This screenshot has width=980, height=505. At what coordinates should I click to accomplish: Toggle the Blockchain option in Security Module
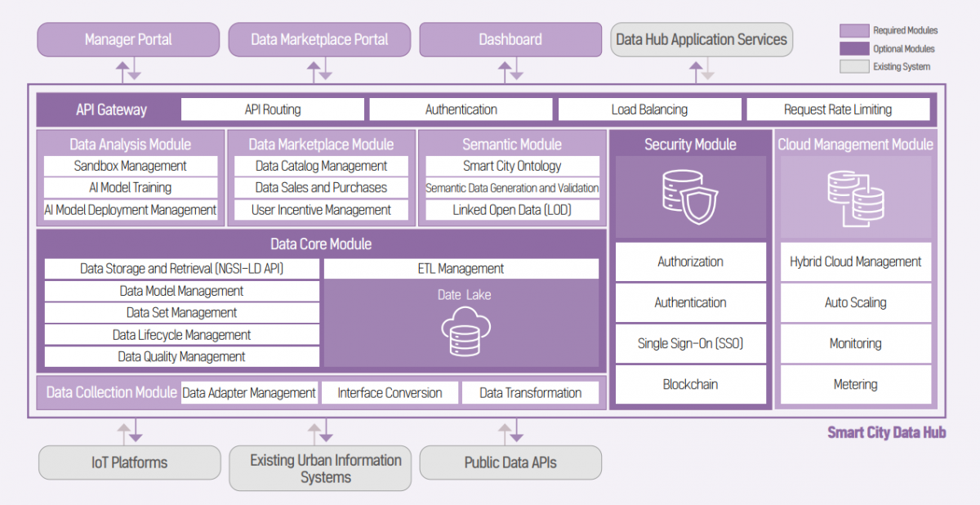(690, 384)
